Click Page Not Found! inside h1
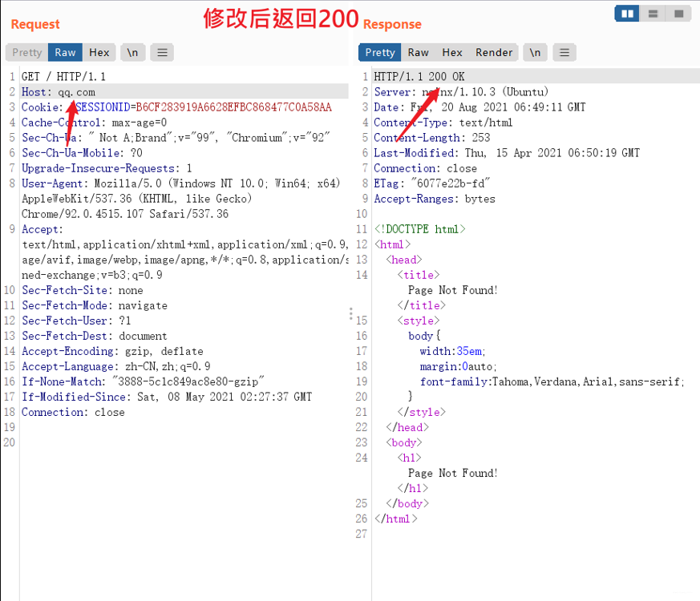Image resolution: width=700 pixels, height=601 pixels. coord(453,473)
